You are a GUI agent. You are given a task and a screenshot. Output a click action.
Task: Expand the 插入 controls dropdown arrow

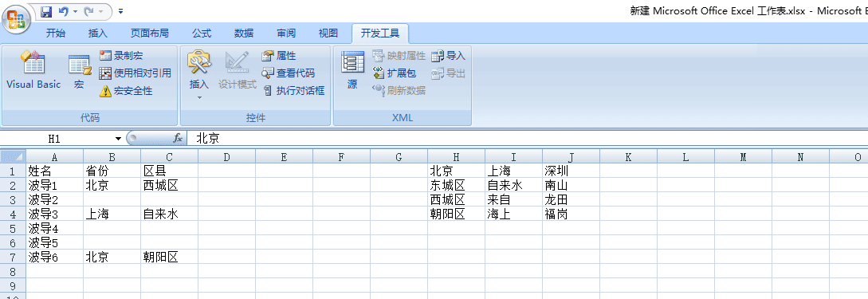point(199,97)
